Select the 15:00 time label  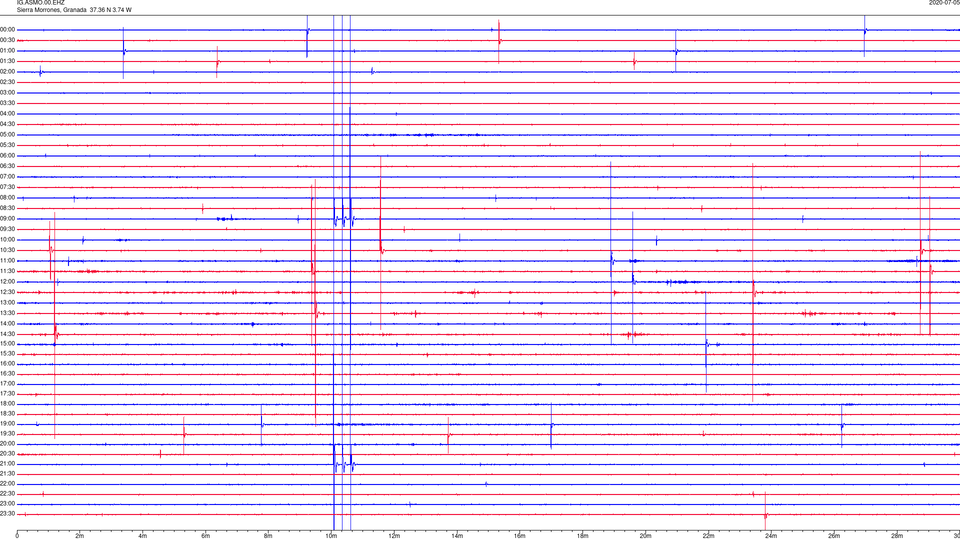[8, 343]
